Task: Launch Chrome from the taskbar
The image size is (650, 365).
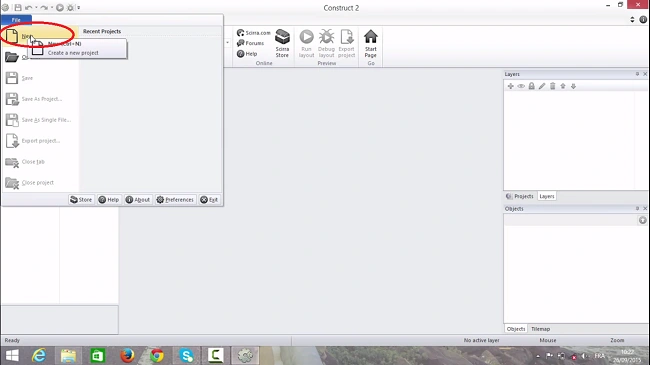Action: pyautogui.click(x=157, y=355)
